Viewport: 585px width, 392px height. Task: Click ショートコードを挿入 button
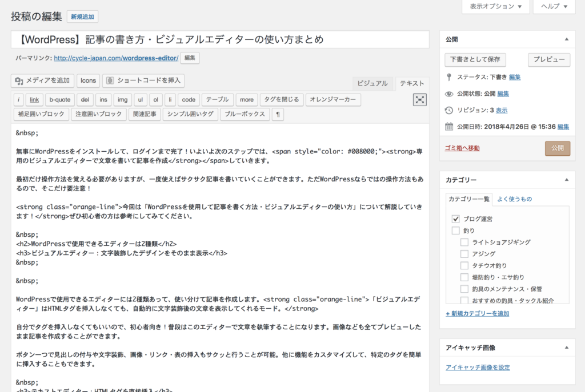143,80
